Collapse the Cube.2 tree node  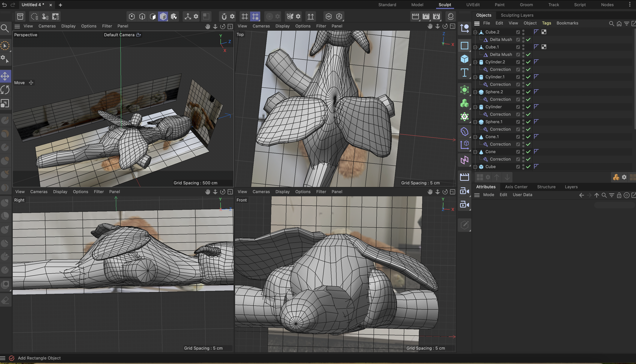(475, 32)
